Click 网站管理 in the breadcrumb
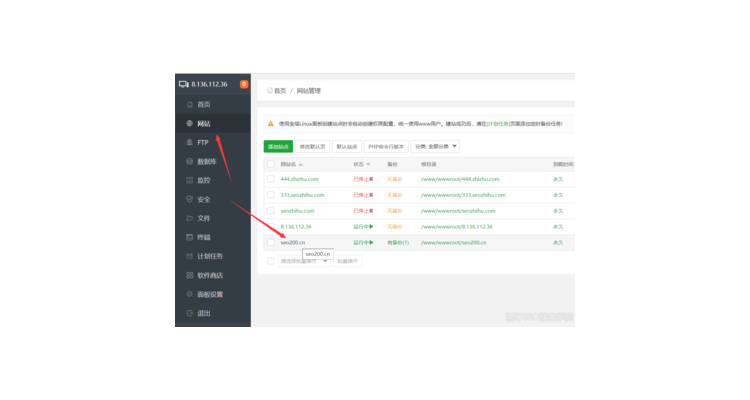Image resolution: width=750 pixels, height=400 pixels. coord(309,90)
